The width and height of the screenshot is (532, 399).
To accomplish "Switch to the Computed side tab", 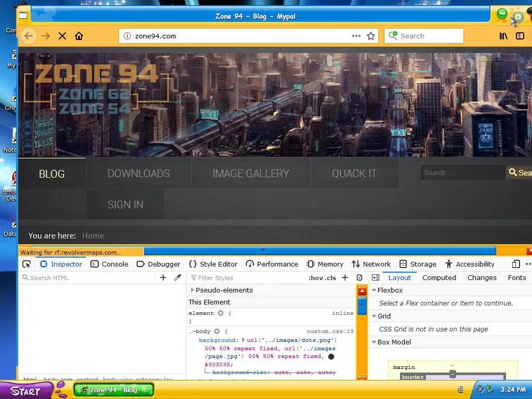I will 439,277.
